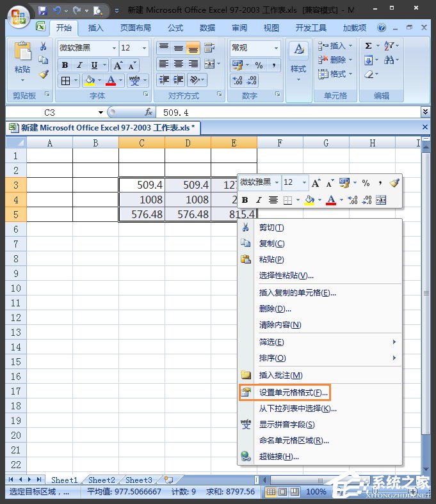This screenshot has width=436, height=504.
Task: Switch to the 插入 ribbon tab
Action: [95, 28]
